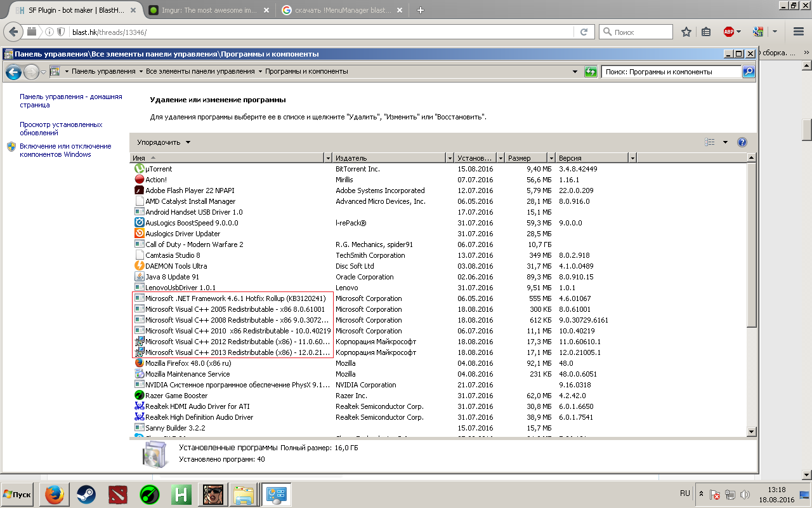
Task: Open the Control Panel help icon
Action: 742,142
